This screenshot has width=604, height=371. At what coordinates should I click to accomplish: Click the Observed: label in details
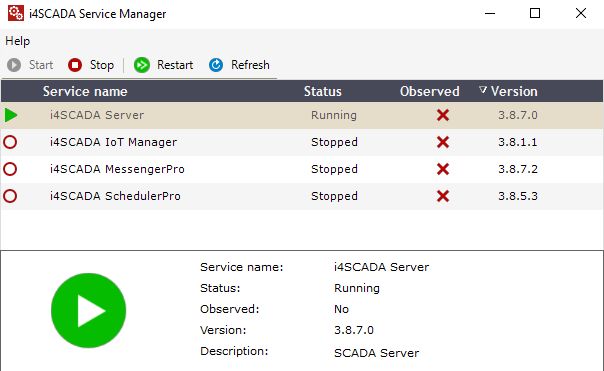click(230, 309)
